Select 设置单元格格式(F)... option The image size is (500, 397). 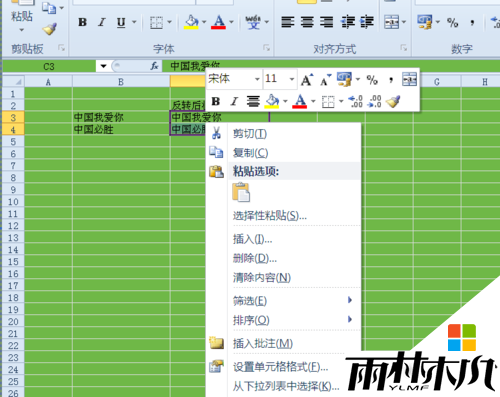coord(280,367)
